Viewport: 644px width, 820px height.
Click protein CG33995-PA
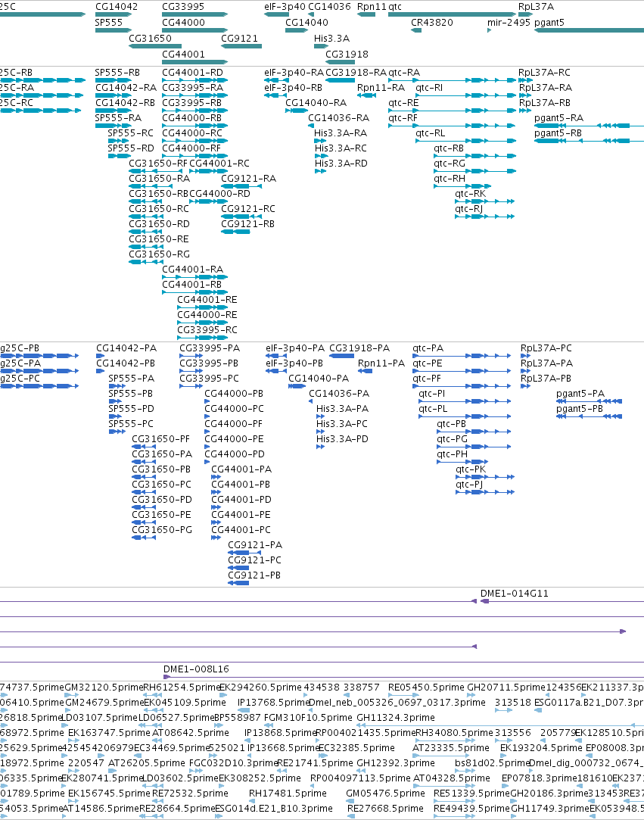point(210,348)
